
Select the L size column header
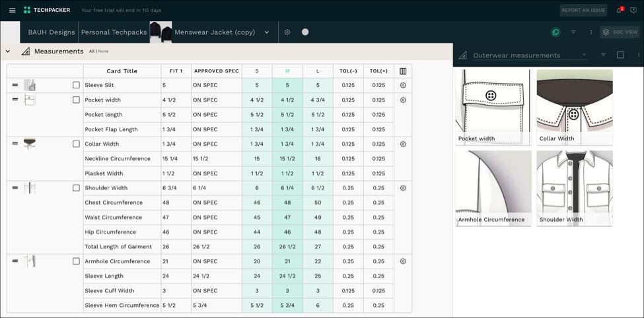tap(318, 71)
